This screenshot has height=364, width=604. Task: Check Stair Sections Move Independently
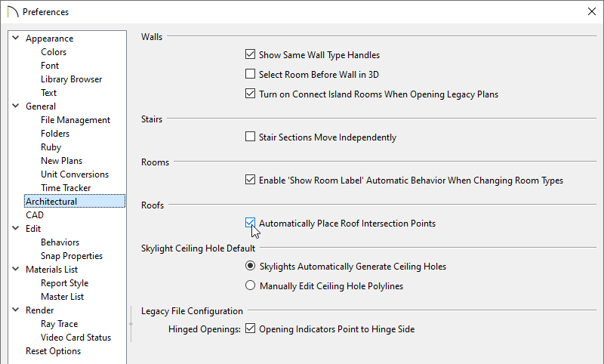[251, 137]
